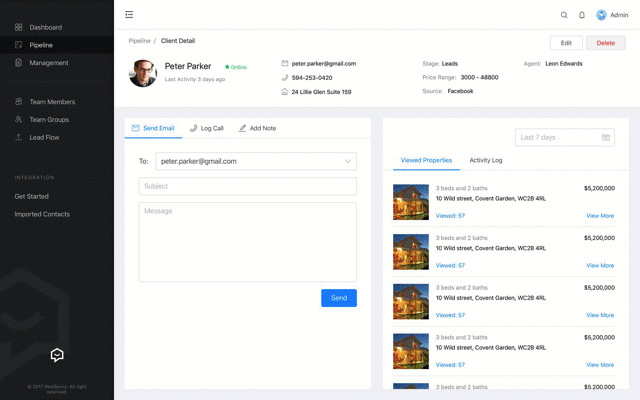The image size is (640, 400).
Task: Expand the To recipient dropdown
Action: (256, 161)
